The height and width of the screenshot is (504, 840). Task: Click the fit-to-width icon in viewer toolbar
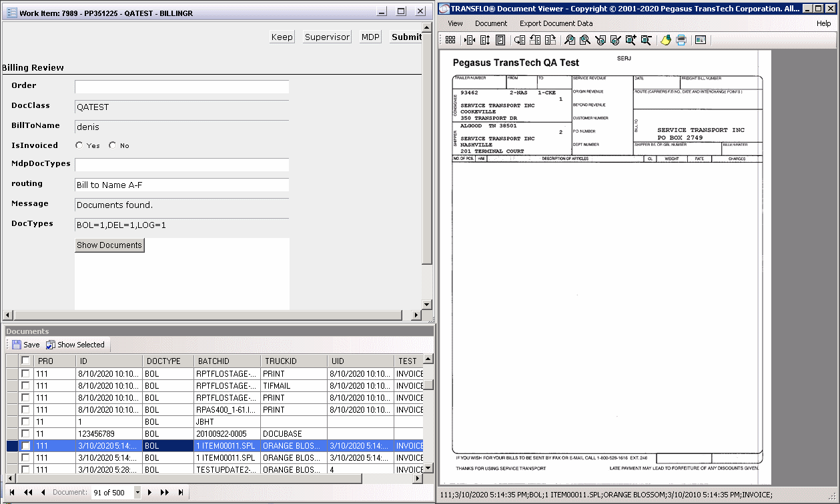pyautogui.click(x=470, y=40)
